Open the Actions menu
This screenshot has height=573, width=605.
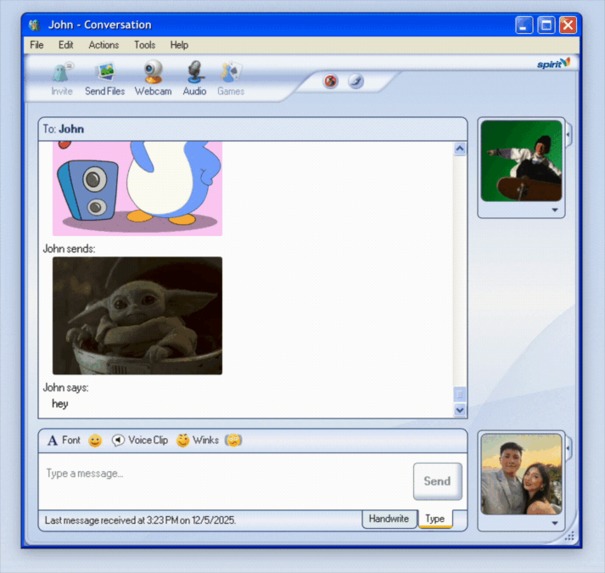[104, 45]
